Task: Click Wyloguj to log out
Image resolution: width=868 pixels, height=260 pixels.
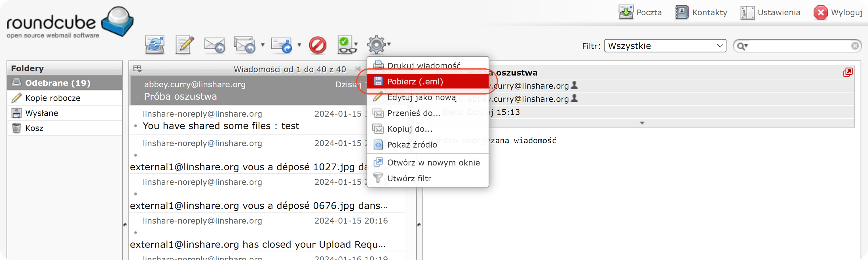Action: click(x=838, y=12)
